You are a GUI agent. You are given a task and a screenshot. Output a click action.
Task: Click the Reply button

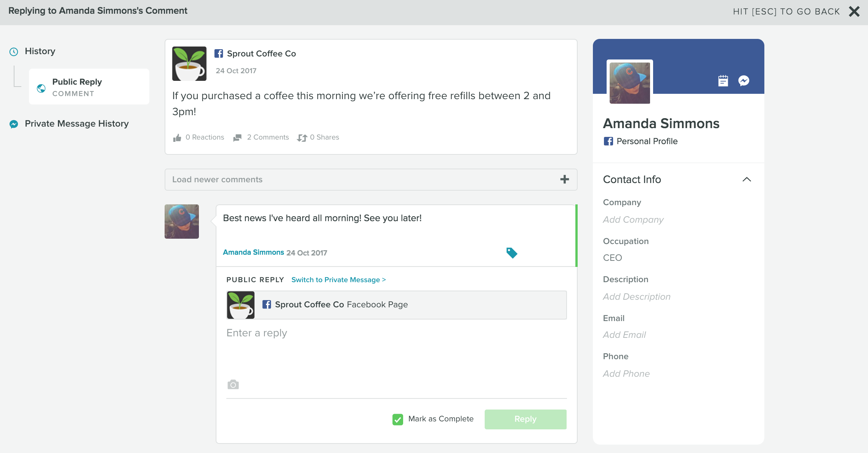525,419
